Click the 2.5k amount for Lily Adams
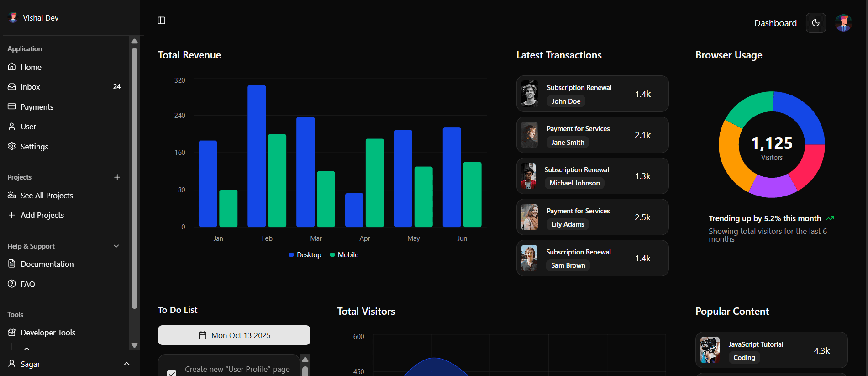This screenshot has height=376, width=868. (x=642, y=217)
